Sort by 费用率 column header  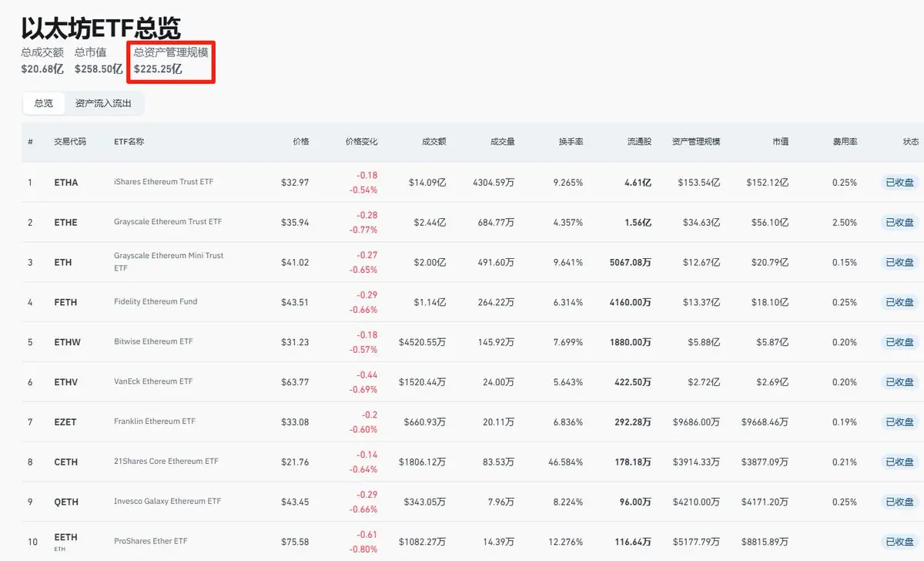click(845, 142)
